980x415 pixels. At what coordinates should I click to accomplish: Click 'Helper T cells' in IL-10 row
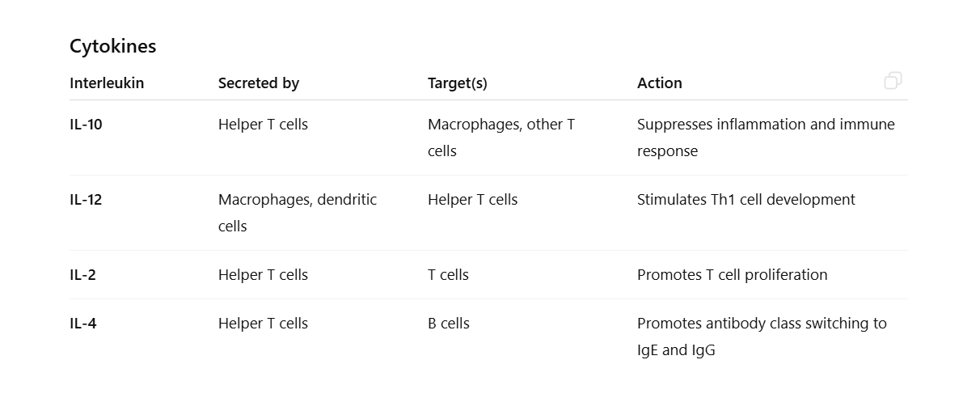point(263,125)
